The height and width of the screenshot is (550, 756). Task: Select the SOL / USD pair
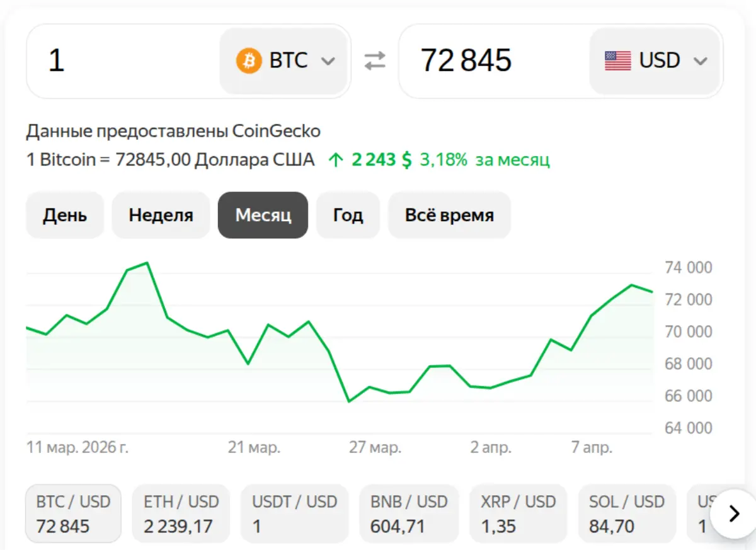tap(627, 513)
